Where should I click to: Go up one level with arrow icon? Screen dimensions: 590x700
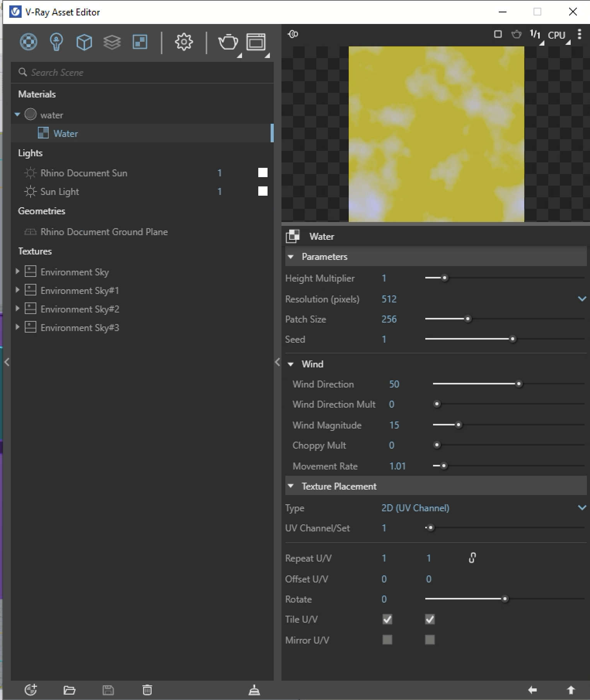click(571, 690)
